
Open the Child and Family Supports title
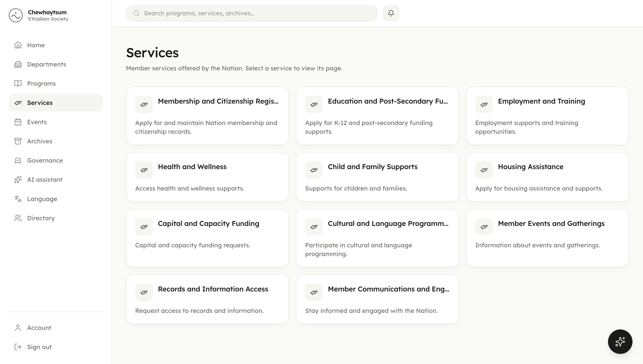(x=372, y=167)
